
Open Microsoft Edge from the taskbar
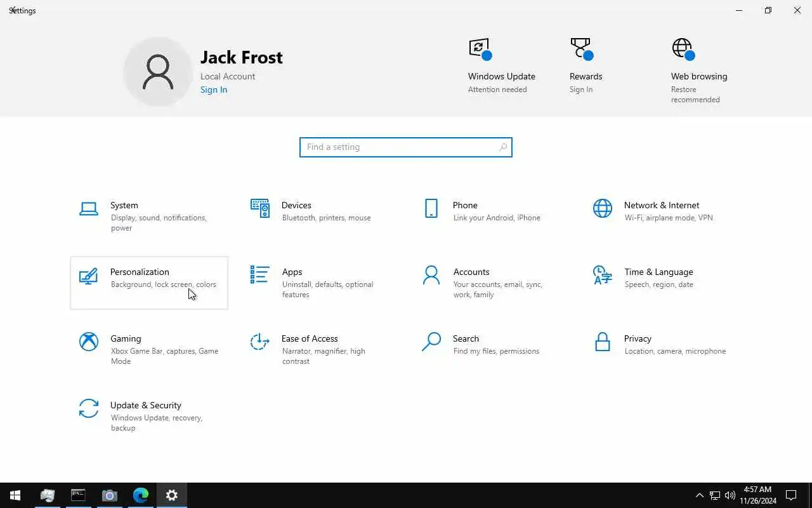click(x=140, y=495)
